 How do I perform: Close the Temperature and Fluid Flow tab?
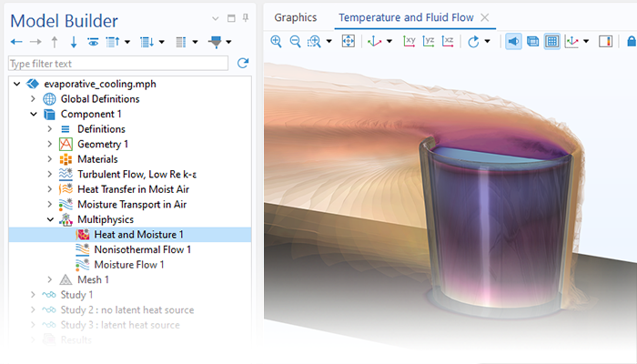pyautogui.click(x=485, y=17)
